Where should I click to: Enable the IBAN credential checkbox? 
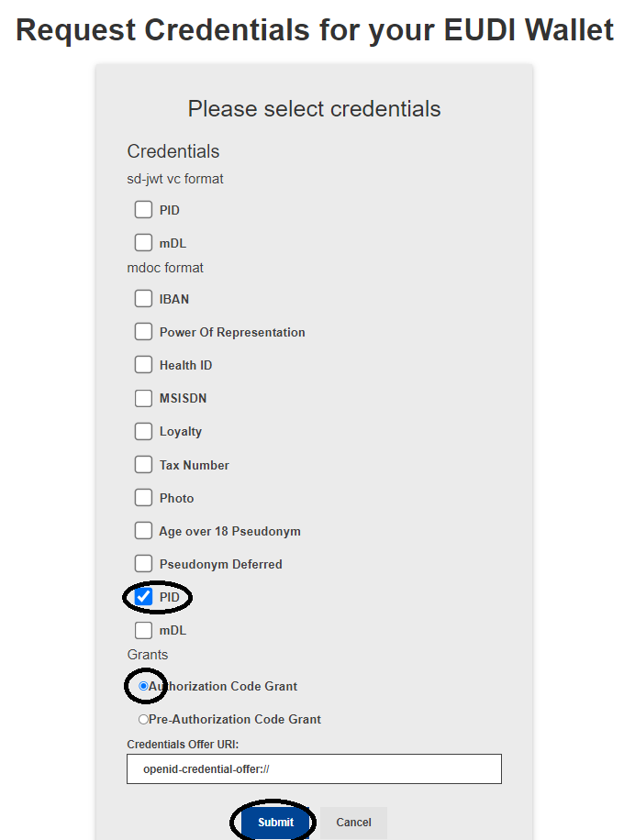coord(143,299)
